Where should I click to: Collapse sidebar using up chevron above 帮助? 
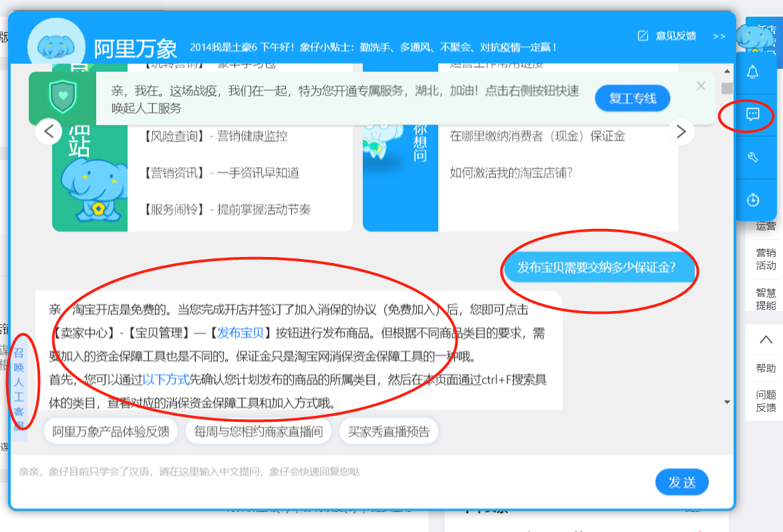coord(766,340)
